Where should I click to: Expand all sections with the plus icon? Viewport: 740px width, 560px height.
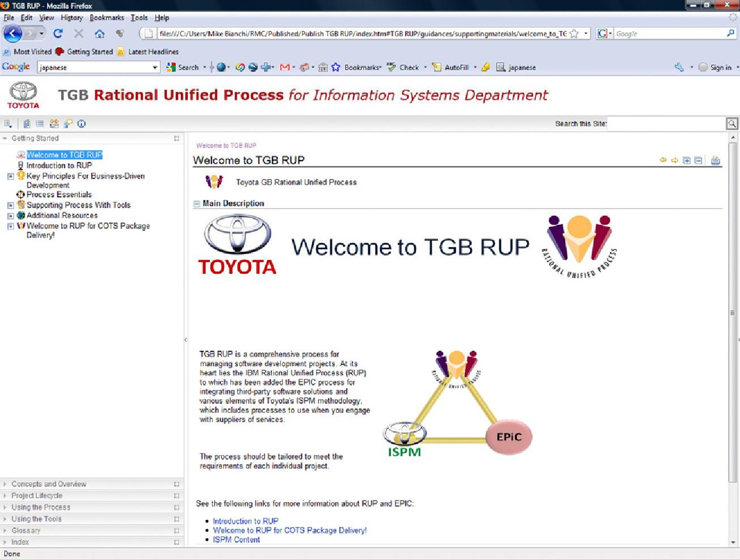point(687,160)
